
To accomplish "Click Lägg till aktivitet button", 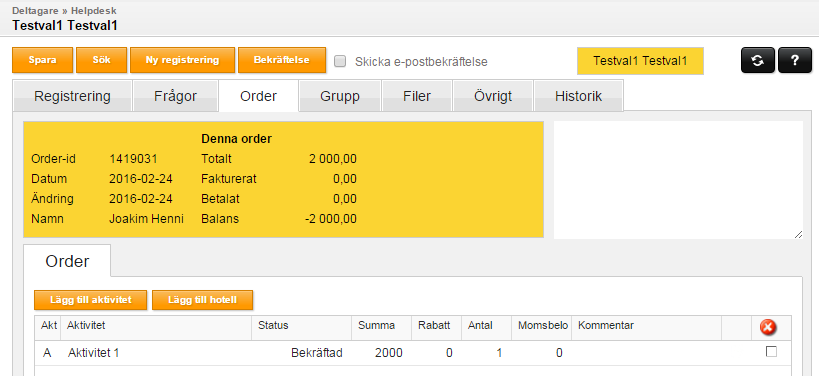I will [x=90, y=300].
